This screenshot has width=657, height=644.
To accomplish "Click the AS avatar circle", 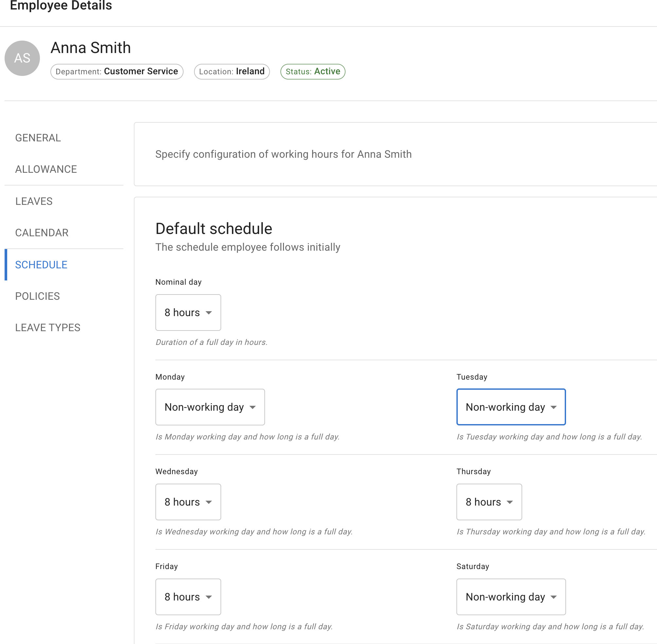I will click(22, 58).
